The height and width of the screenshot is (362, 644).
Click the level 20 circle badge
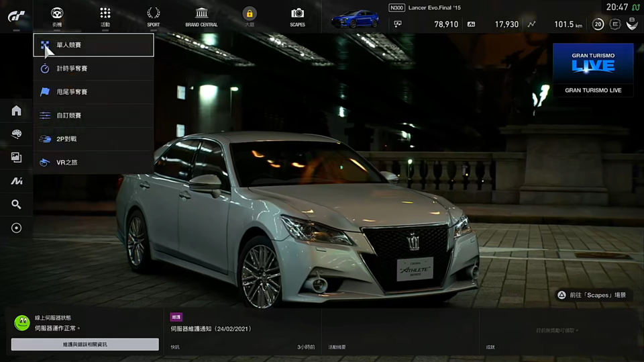coord(598,24)
